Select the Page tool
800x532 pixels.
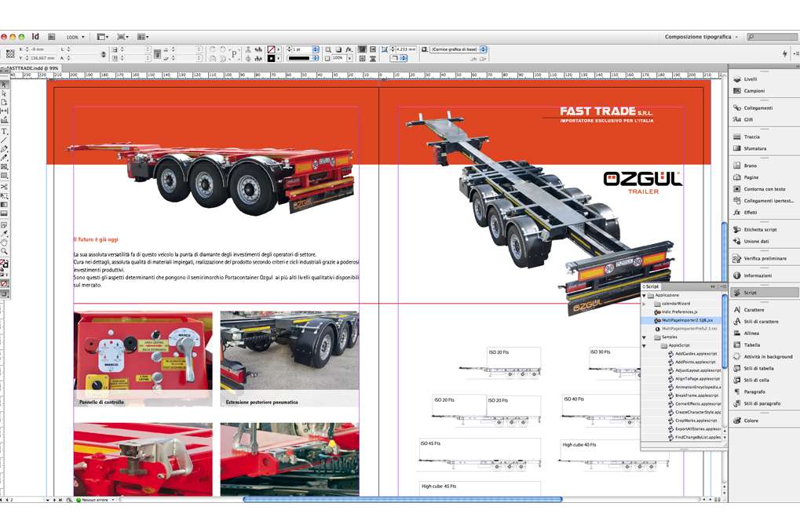point(4,103)
